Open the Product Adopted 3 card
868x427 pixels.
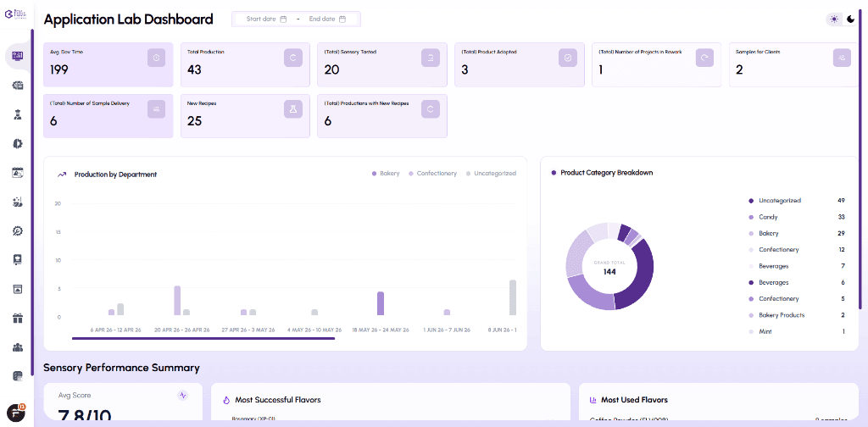[x=520, y=64]
